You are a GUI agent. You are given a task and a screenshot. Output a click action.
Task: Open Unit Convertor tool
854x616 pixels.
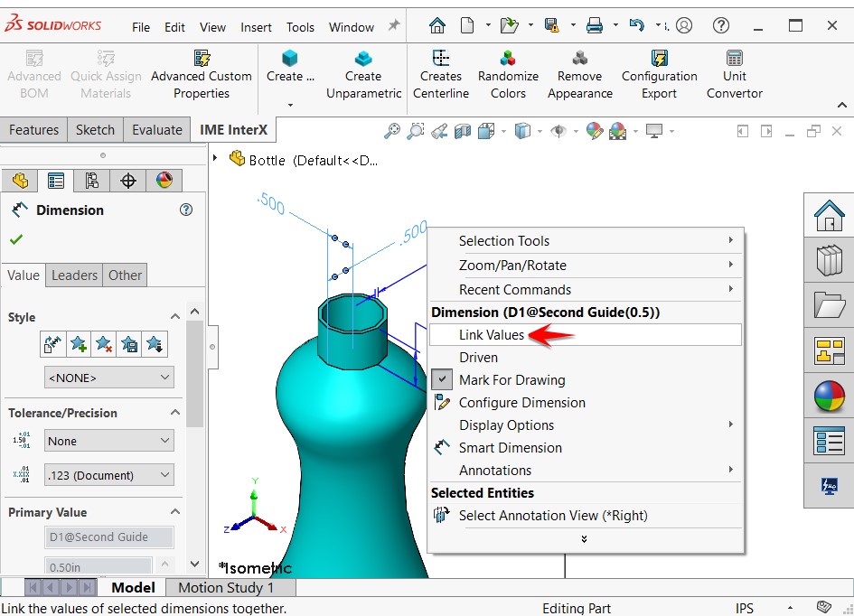pos(734,75)
